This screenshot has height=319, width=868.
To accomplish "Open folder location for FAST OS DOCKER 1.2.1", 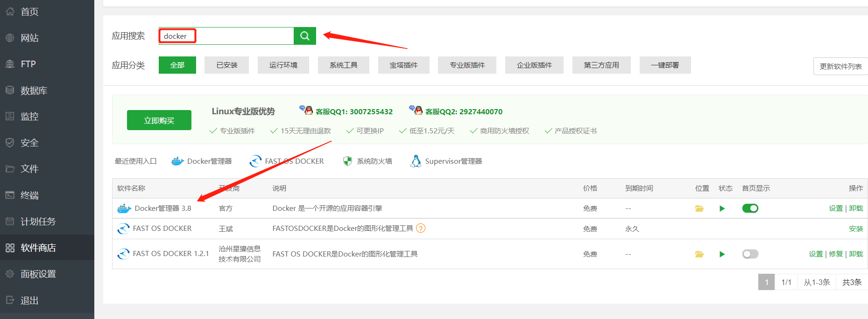I will 699,254.
